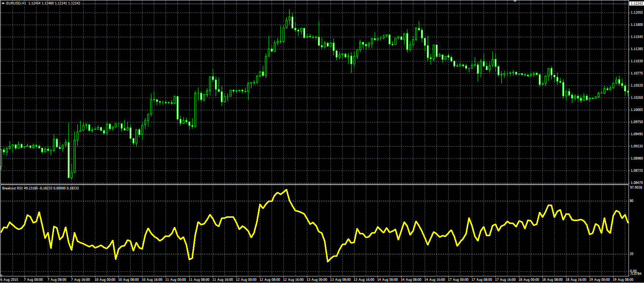
Task: Click the EURUSD,H1 symbol label
Action: (16, 3)
